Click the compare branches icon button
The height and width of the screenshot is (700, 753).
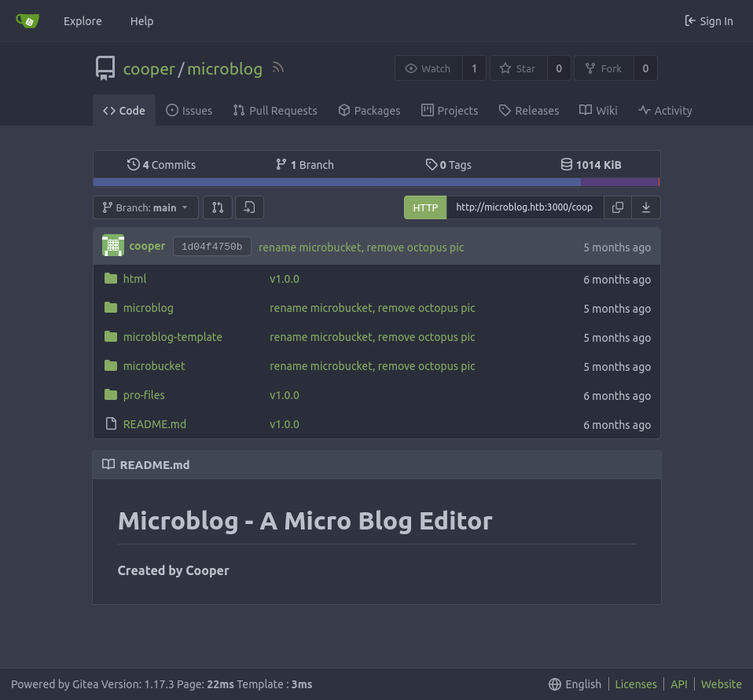[x=218, y=207]
